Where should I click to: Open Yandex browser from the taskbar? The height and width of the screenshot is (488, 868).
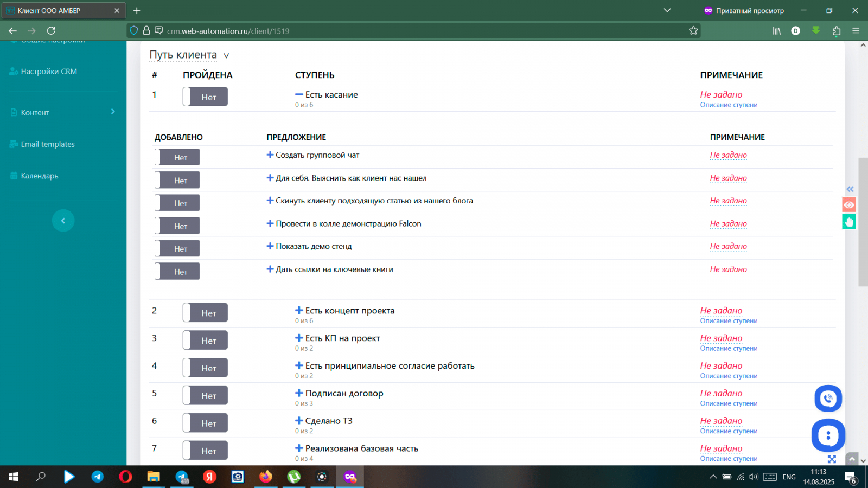pyautogui.click(x=209, y=477)
